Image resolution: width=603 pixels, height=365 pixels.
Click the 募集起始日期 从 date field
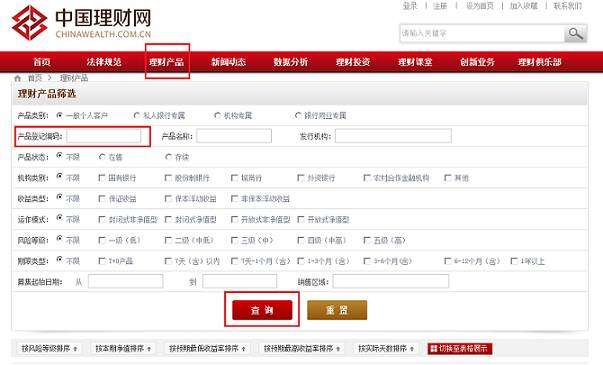pos(125,282)
